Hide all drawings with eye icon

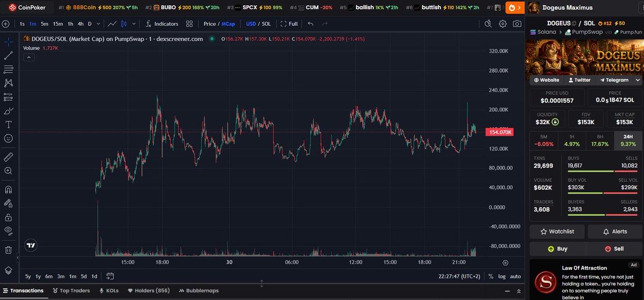tap(9, 231)
